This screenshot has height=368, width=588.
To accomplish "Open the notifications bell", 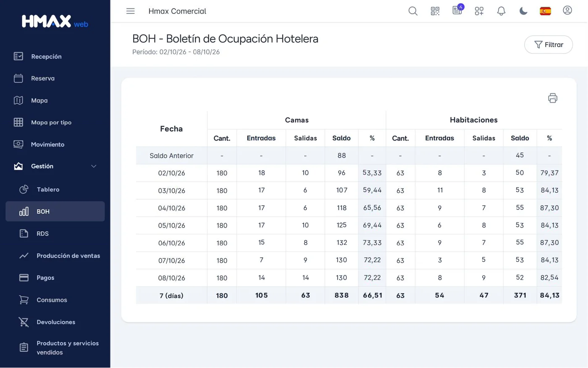I will click(501, 11).
